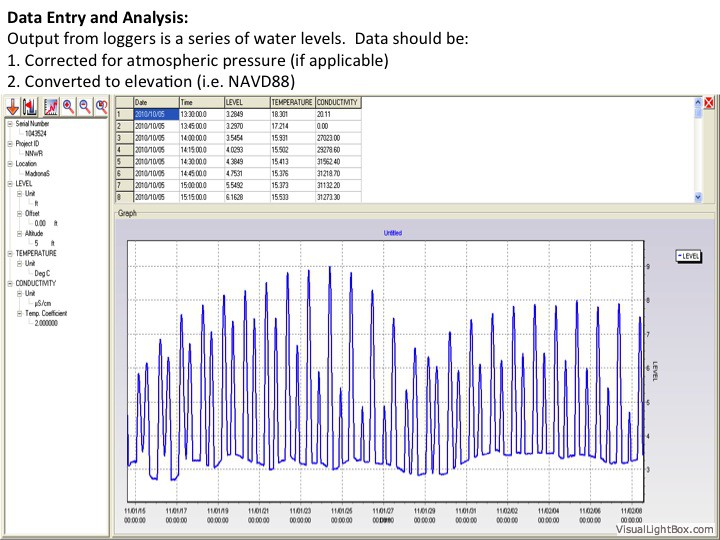Click the data compensation toolbar icon
Screen dimensions: 720x540
click(x=31, y=106)
